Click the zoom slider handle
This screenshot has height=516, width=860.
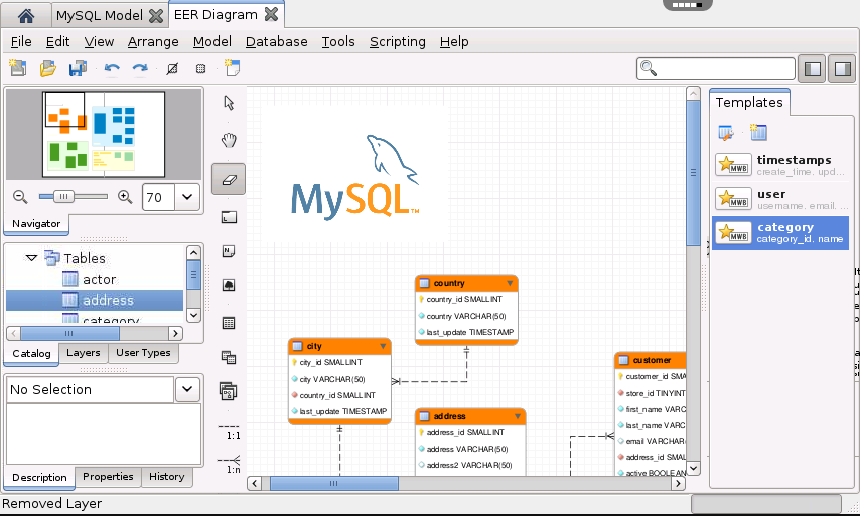(64, 197)
